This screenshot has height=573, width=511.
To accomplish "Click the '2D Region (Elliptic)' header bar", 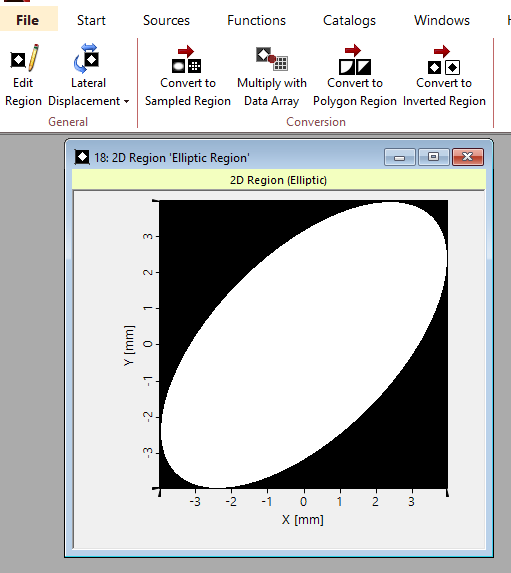I will click(x=279, y=180).
